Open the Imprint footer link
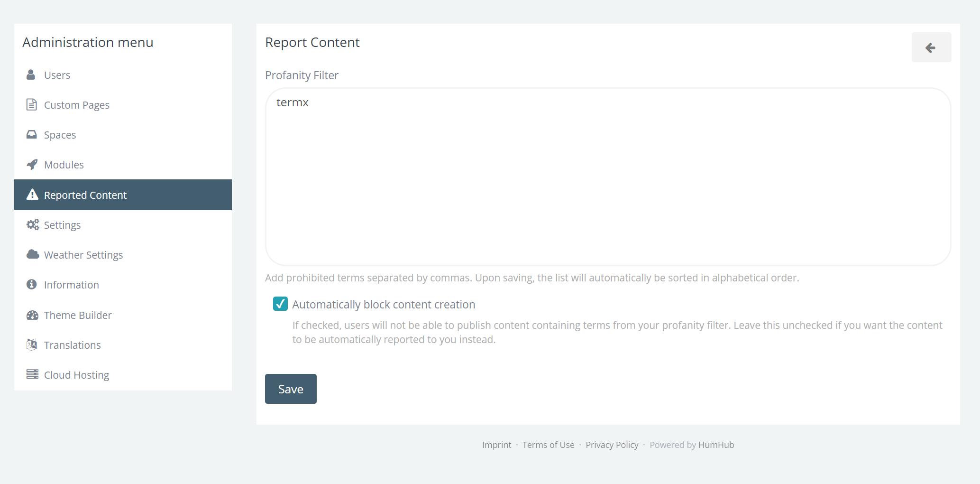 pyautogui.click(x=496, y=445)
